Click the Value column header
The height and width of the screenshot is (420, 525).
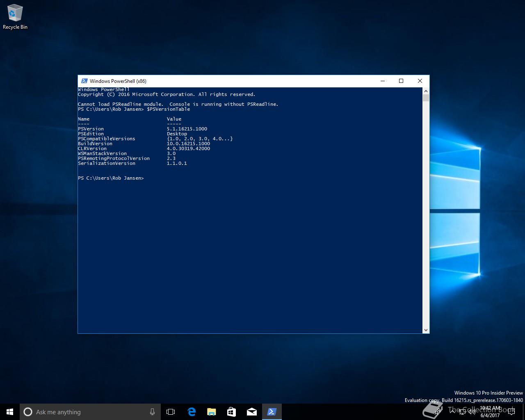174,119
